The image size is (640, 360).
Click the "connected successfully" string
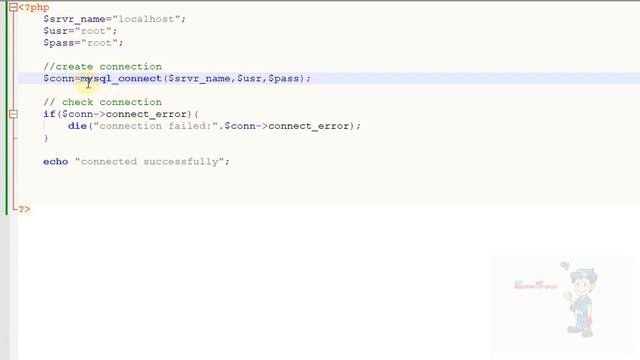(x=149, y=162)
